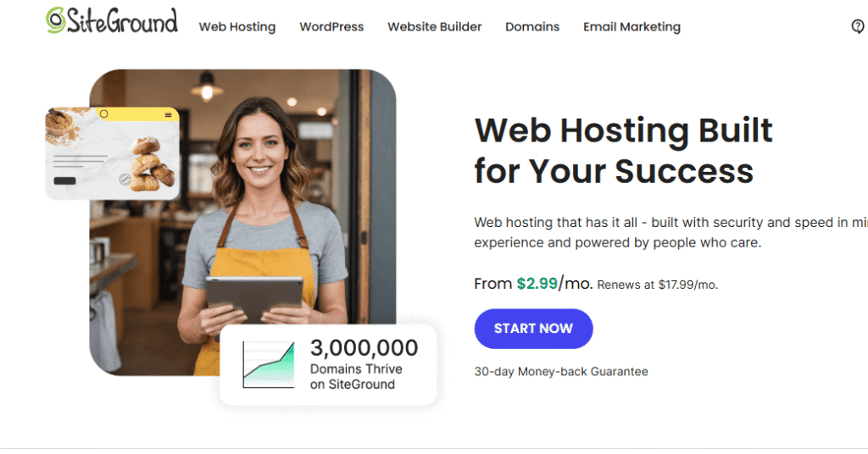868x454 pixels.
Task: Click the growth chart icon
Action: tap(269, 365)
